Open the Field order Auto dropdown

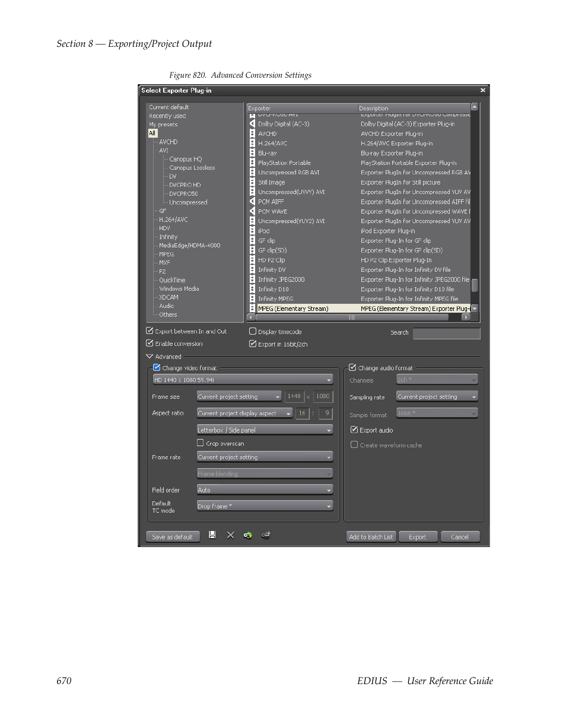coord(265,490)
